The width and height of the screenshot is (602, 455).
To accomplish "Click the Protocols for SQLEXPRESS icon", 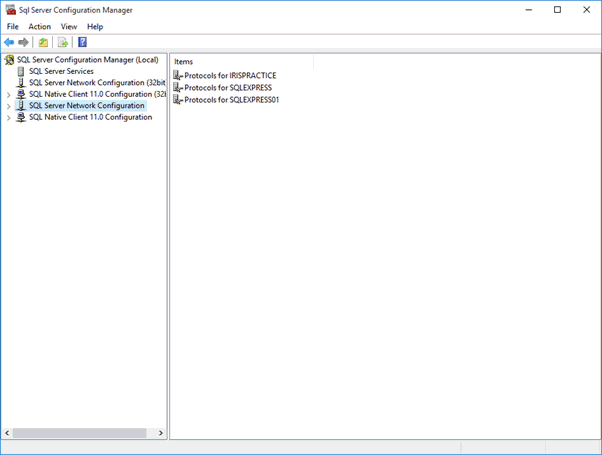I will 178,88.
